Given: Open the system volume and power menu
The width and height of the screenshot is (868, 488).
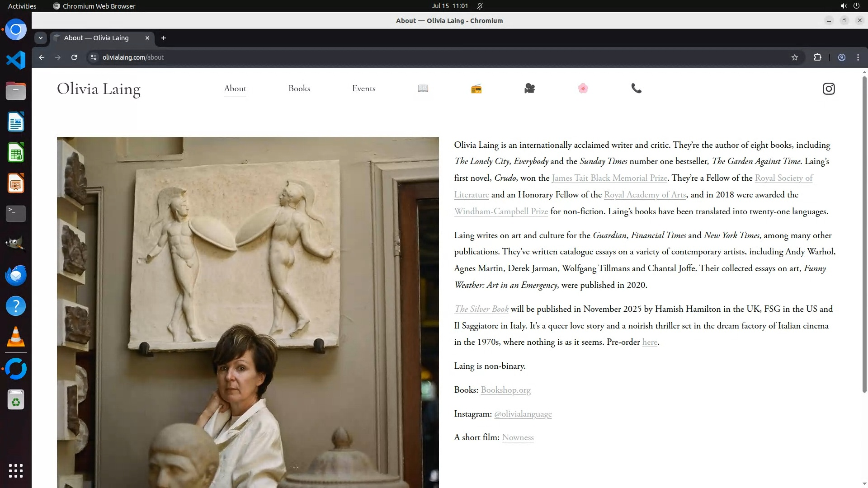Looking at the screenshot, I should pyautogui.click(x=849, y=6).
